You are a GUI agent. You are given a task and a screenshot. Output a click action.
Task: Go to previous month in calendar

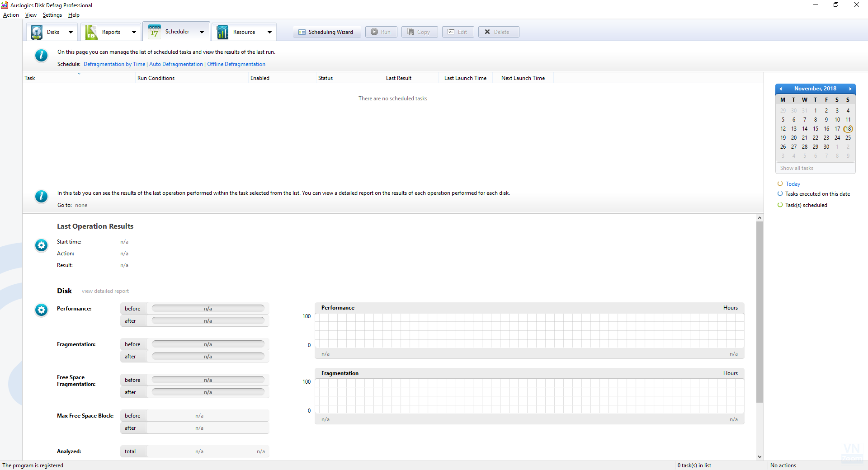[781, 89]
